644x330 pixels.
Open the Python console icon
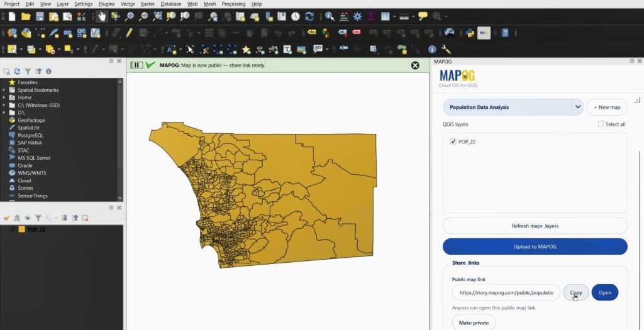coord(470,33)
